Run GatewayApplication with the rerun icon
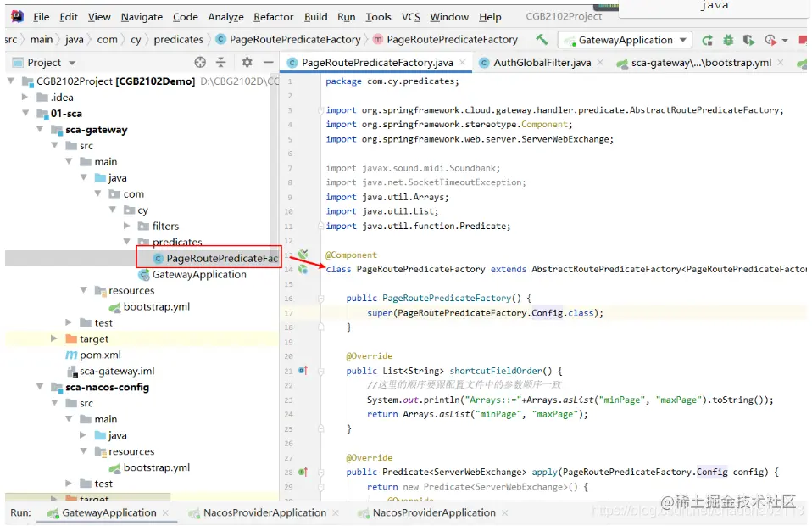Viewport: 812px width, 526px height. (x=708, y=40)
